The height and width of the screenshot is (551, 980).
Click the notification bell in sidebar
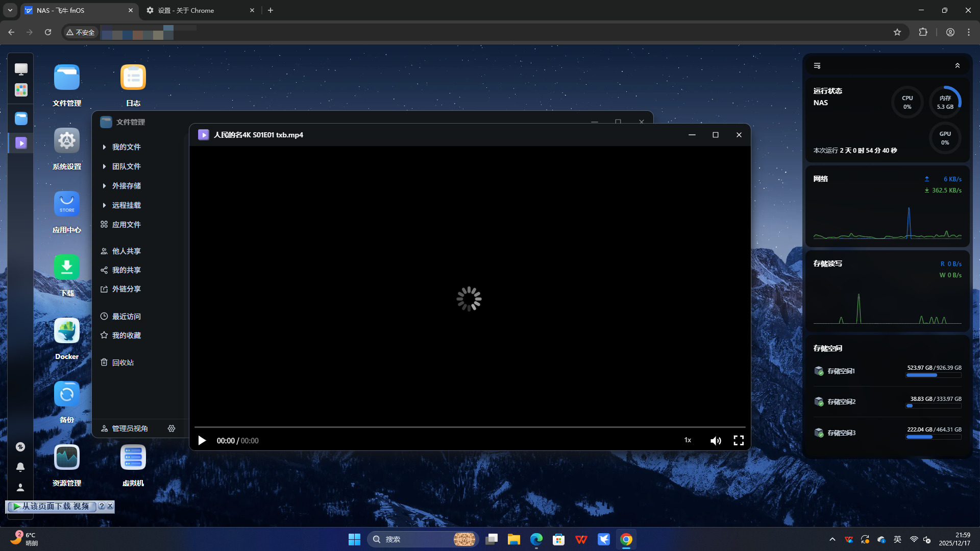[x=20, y=467]
